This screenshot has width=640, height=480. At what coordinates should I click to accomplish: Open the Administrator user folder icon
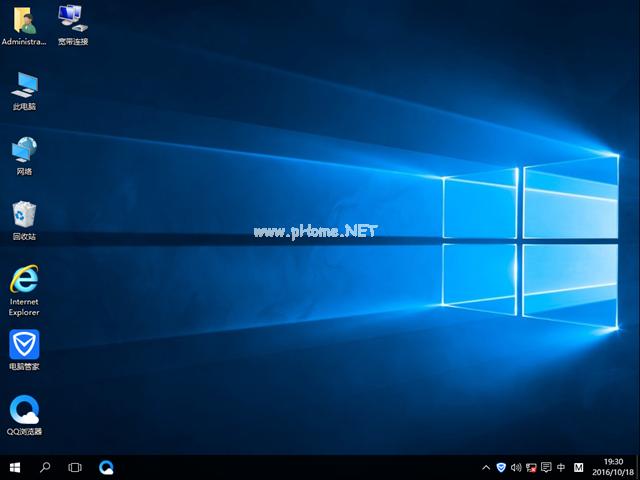coord(24,24)
